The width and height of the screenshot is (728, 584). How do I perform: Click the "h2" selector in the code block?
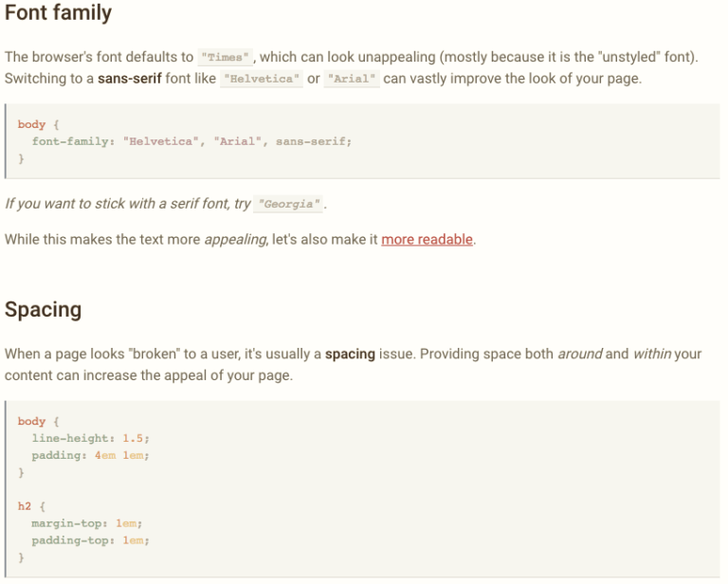tap(24, 506)
